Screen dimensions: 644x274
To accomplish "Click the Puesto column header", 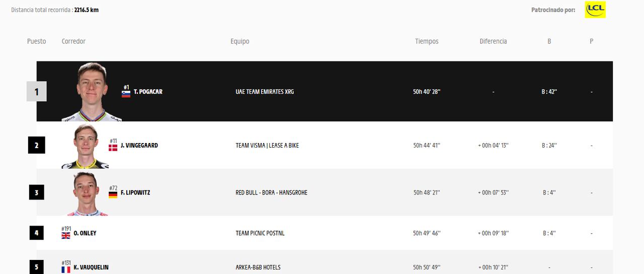I will pyautogui.click(x=36, y=41).
